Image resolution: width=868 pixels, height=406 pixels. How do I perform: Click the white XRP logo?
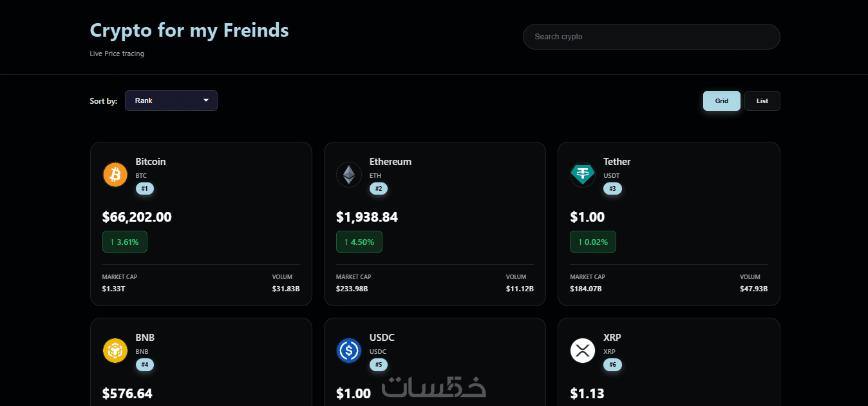point(583,351)
